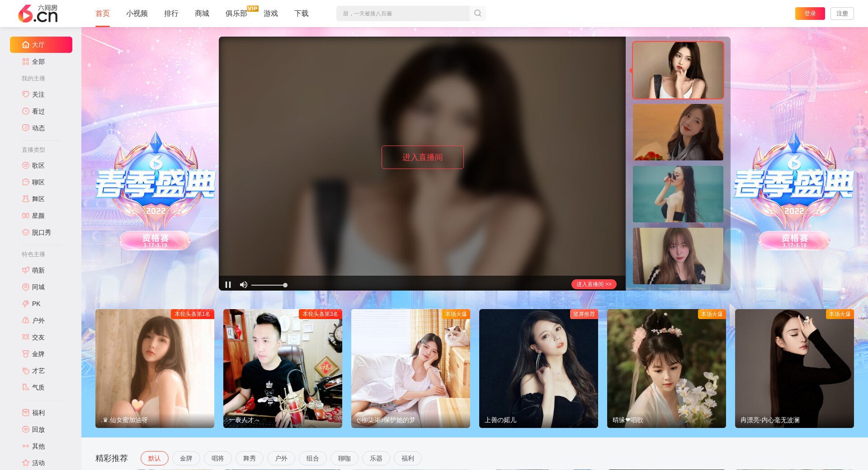Toggle the 金牌 recommendation filter
This screenshot has height=470, width=868.
[x=186, y=458]
